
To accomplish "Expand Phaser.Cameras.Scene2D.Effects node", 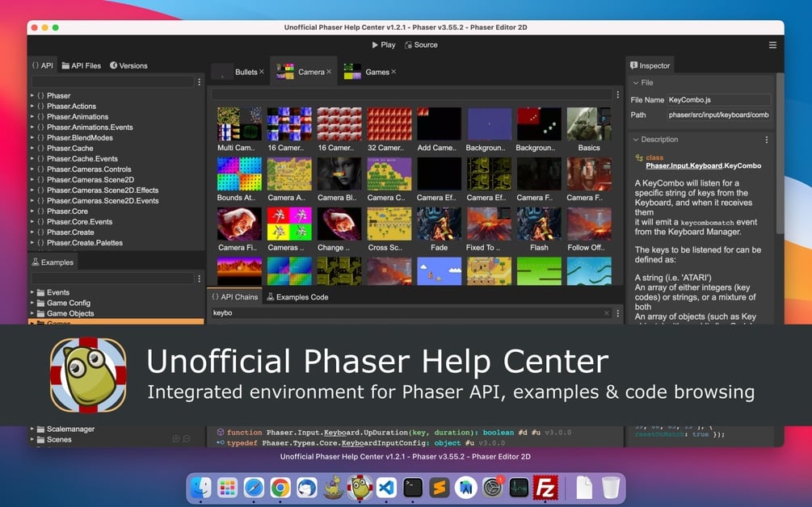I will [x=32, y=191].
